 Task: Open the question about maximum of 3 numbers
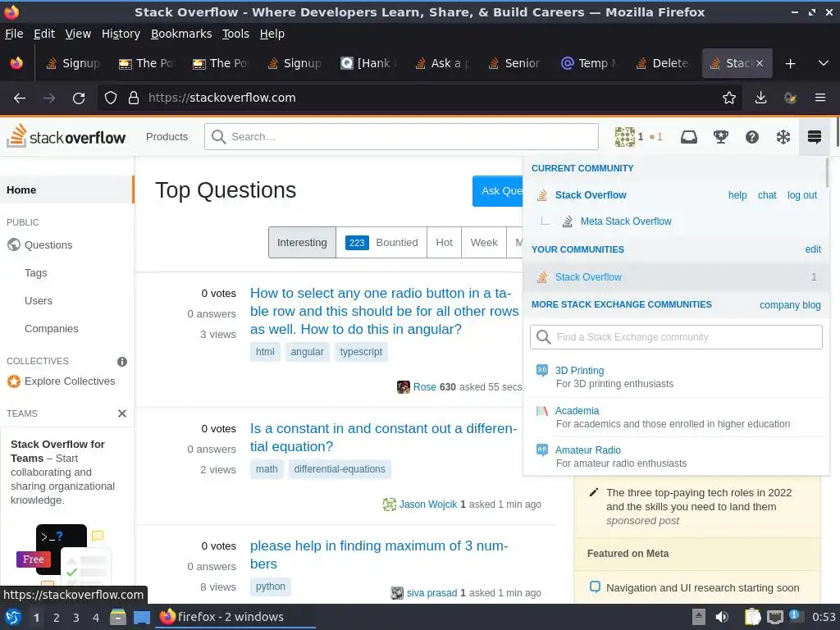click(x=379, y=555)
